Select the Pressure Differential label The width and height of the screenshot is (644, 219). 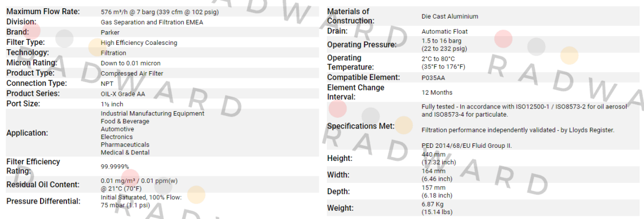(x=43, y=201)
